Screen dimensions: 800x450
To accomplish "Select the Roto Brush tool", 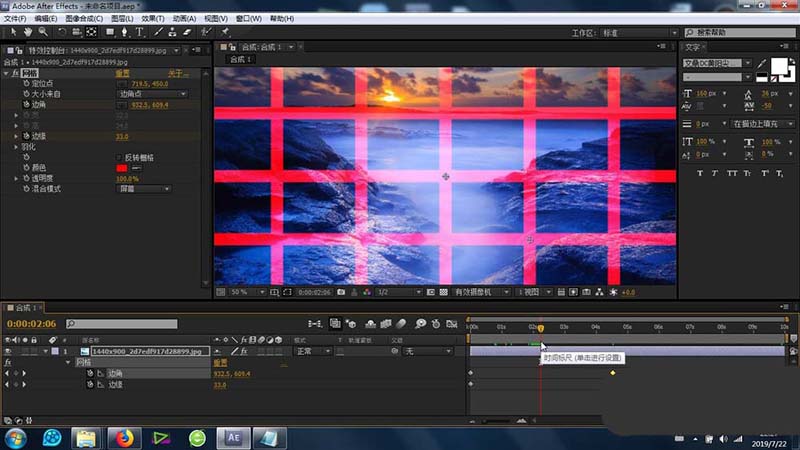I will pyautogui.click(x=206, y=32).
